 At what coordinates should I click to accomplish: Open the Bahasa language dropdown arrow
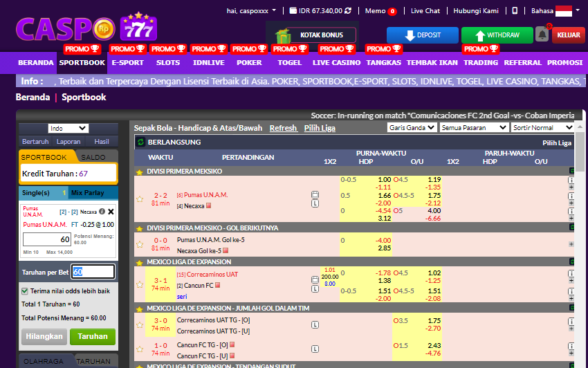pyautogui.click(x=578, y=10)
